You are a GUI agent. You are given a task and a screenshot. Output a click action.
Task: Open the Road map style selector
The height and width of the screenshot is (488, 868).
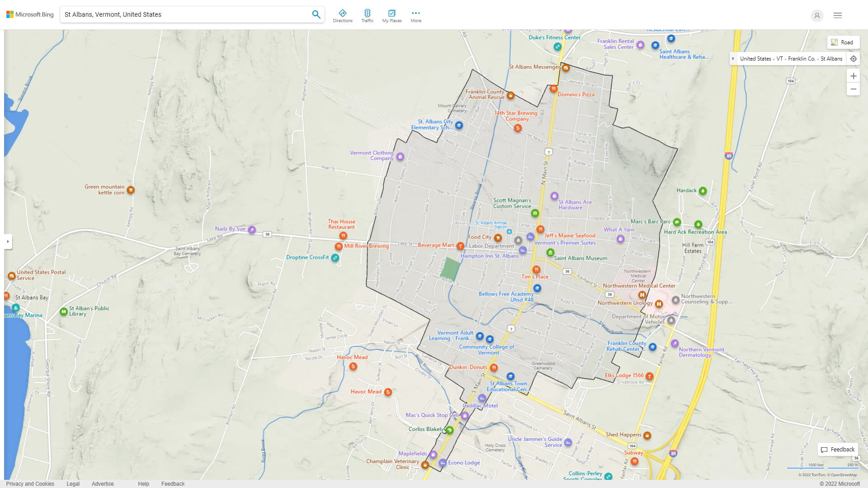click(844, 42)
